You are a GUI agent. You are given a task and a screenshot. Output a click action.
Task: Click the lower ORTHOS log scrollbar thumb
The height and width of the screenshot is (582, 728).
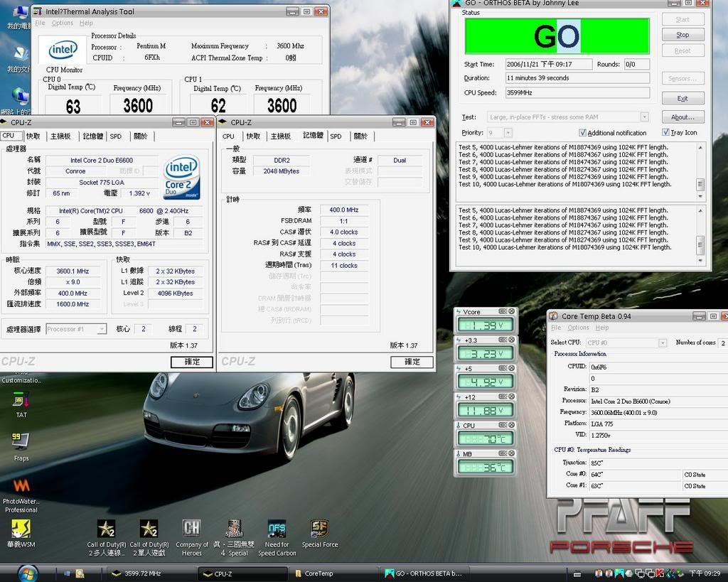(700, 244)
